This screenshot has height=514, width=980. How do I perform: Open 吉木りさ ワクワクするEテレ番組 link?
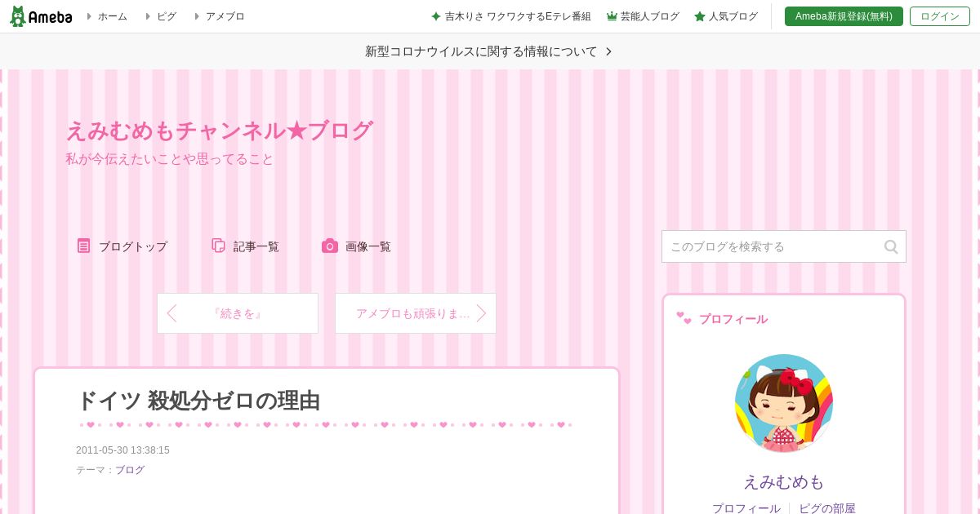coord(518,16)
